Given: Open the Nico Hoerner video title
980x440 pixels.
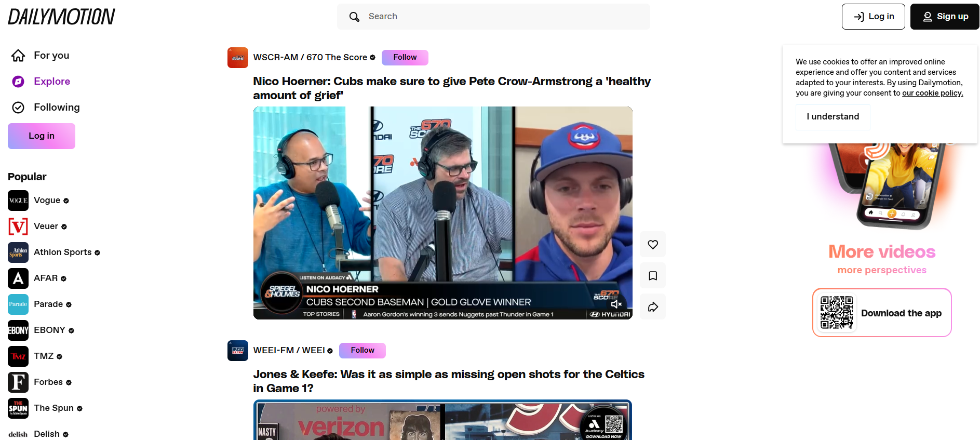Looking at the screenshot, I should point(452,88).
